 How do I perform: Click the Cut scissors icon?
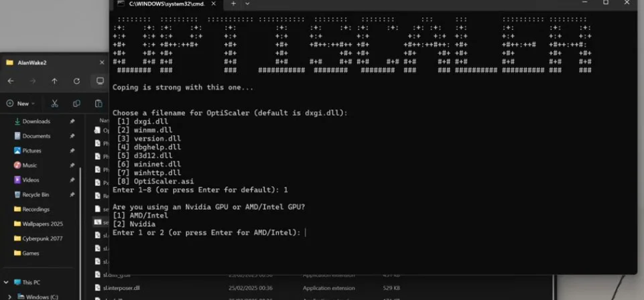[54, 104]
